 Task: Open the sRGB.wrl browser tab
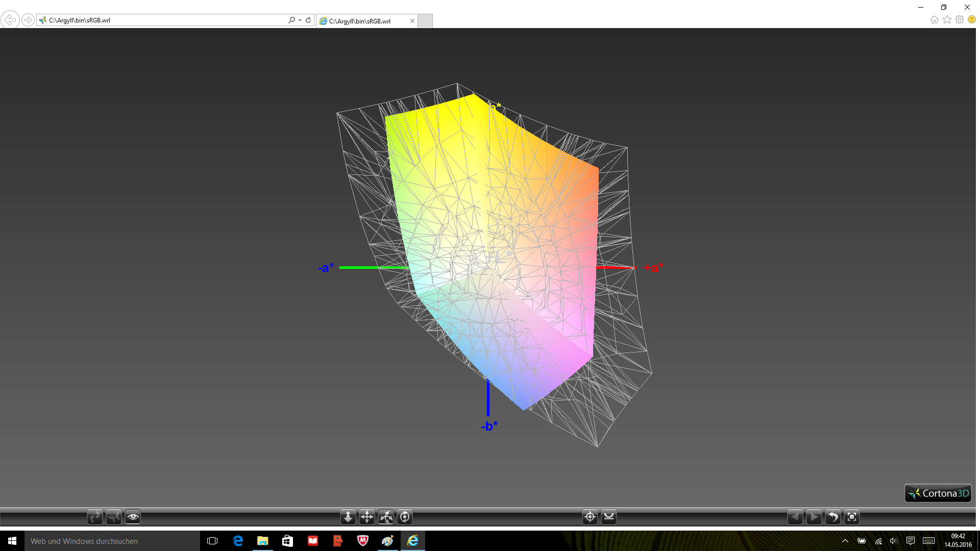(x=360, y=21)
